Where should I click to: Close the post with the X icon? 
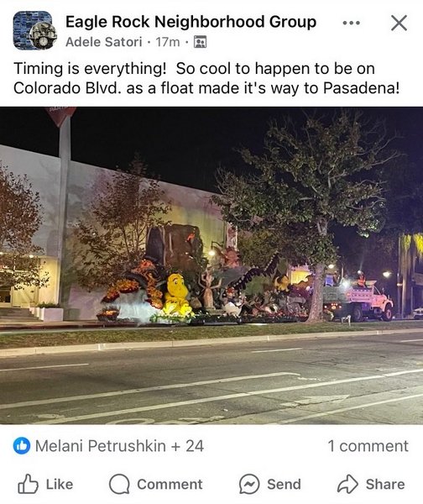(399, 23)
